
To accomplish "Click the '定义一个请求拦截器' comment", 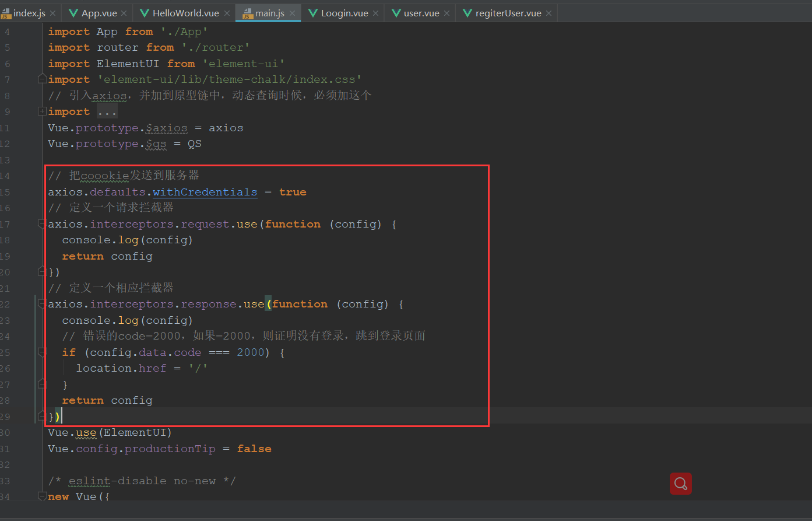I will (111, 207).
